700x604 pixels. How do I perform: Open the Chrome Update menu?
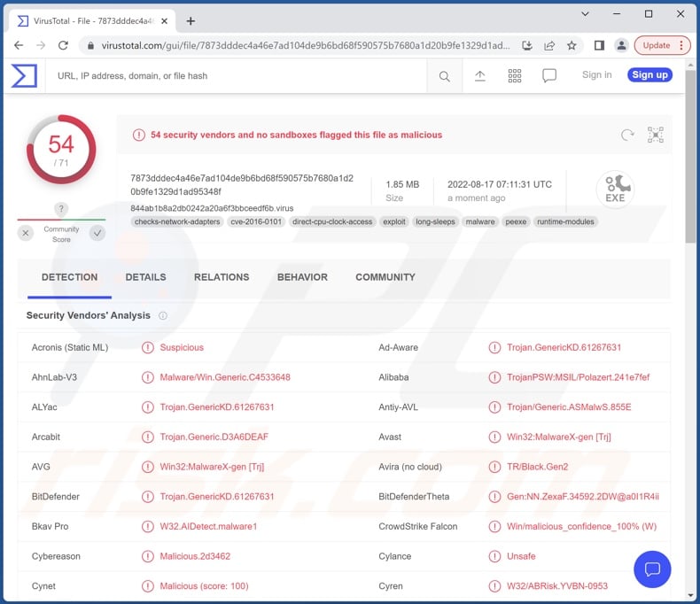tap(664, 45)
